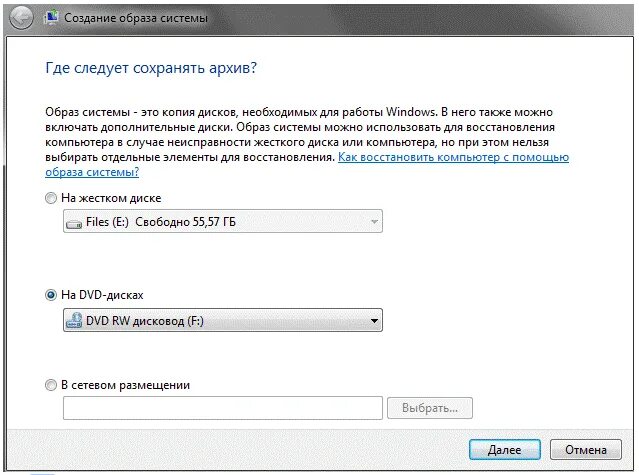The width and height of the screenshot is (639, 475).
Task: Focus the network location text field
Action: tap(222, 408)
